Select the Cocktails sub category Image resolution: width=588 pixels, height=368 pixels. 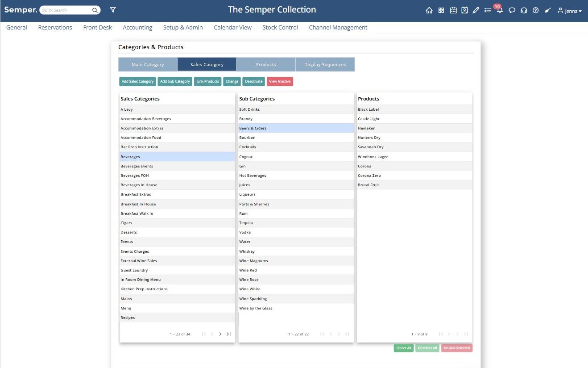(296, 147)
